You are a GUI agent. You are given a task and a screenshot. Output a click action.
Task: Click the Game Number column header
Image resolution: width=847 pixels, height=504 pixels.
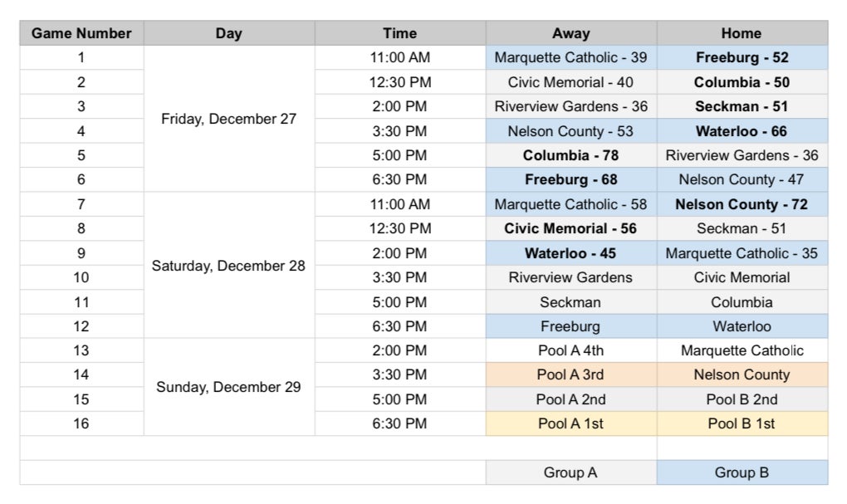(81, 33)
